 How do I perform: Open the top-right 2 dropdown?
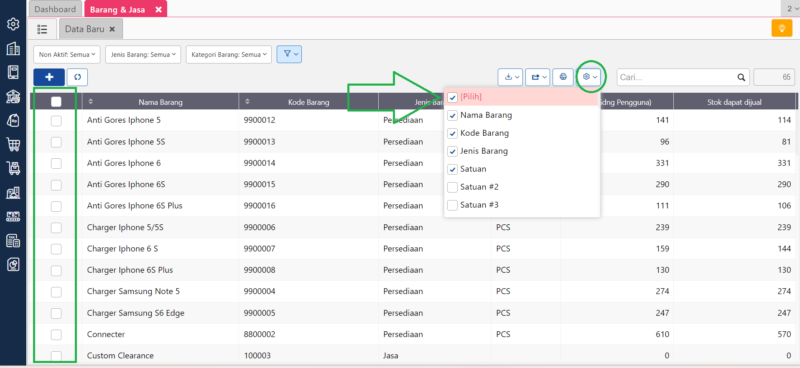(790, 9)
